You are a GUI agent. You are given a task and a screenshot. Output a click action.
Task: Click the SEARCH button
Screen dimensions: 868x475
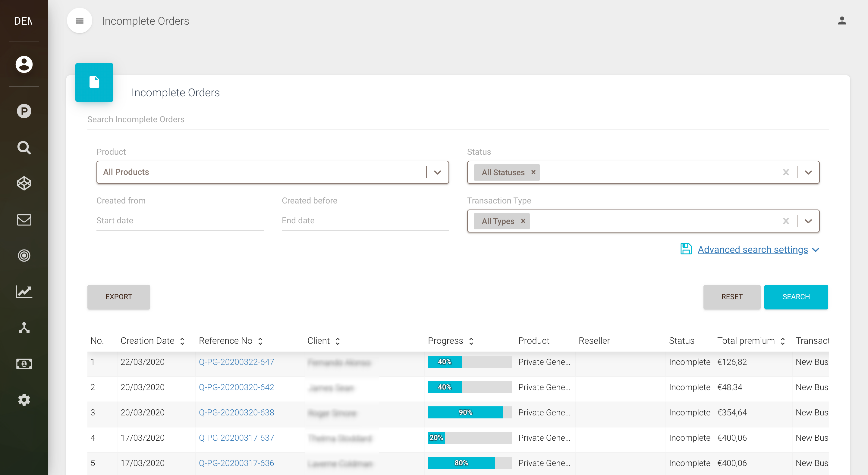tap(796, 296)
